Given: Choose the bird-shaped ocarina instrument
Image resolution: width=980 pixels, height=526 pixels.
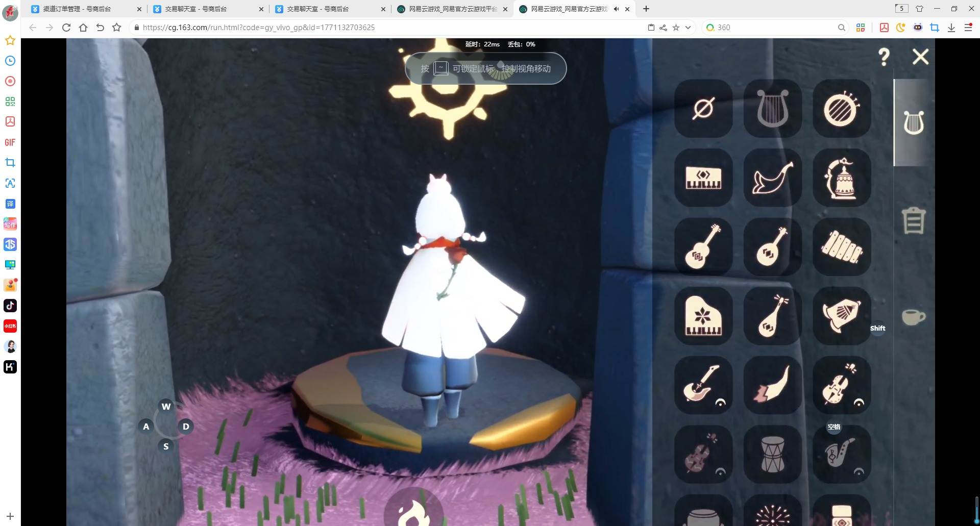Looking at the screenshot, I should 773,178.
